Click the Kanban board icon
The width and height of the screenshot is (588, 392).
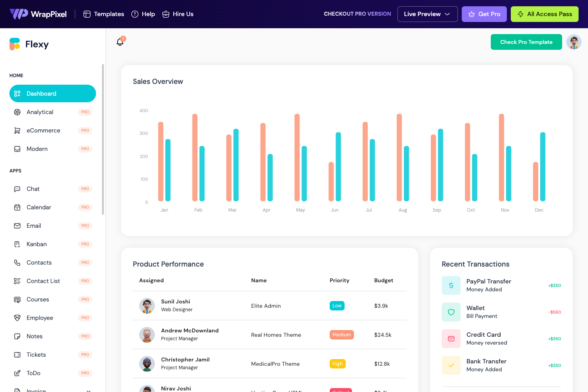pos(17,244)
